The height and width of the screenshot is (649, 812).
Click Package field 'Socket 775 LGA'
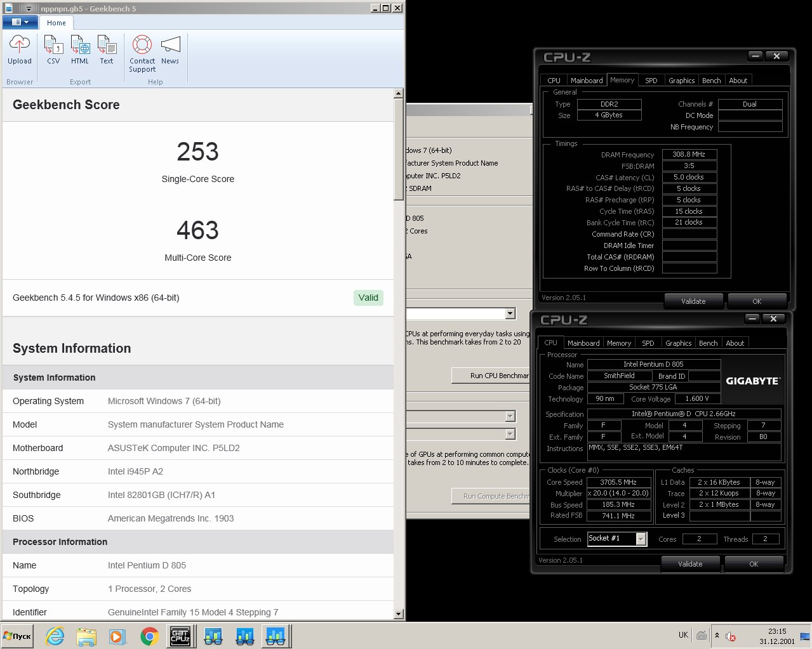click(653, 387)
